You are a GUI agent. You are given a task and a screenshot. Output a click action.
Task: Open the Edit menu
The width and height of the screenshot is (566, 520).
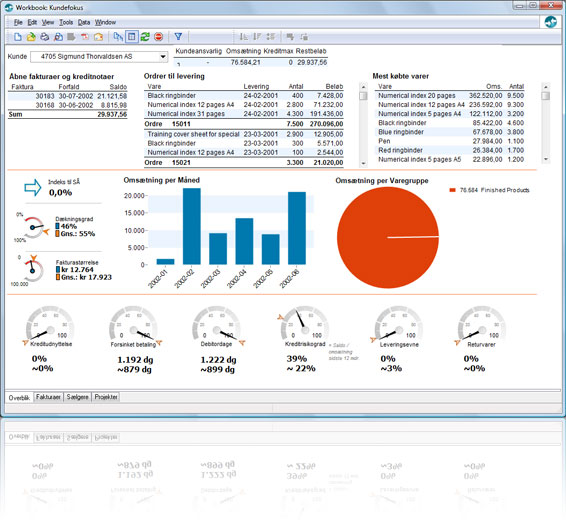tap(32, 22)
